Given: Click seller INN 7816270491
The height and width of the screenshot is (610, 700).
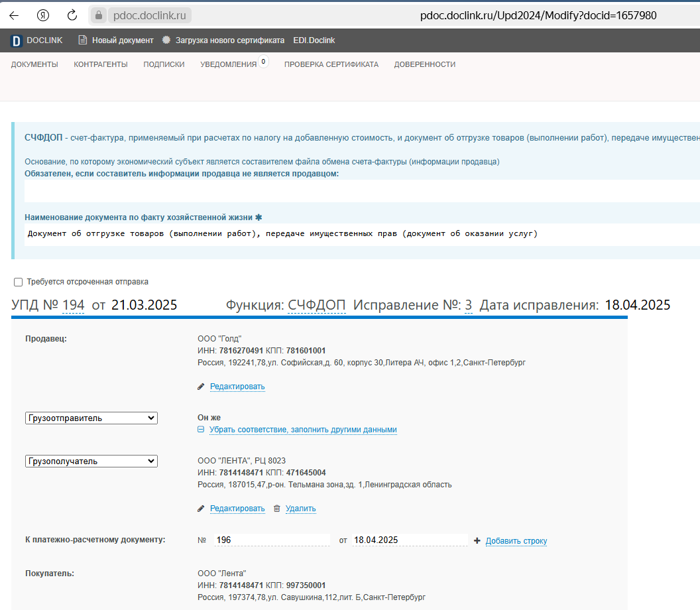Looking at the screenshot, I should (241, 351).
